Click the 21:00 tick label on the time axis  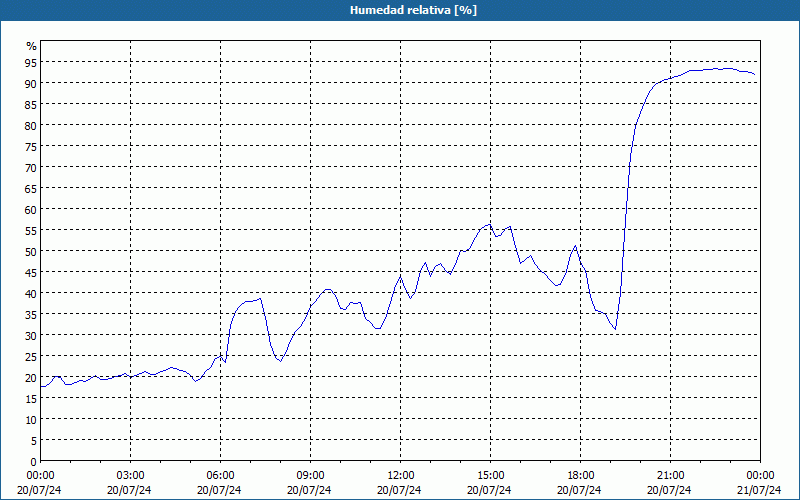[x=670, y=476]
